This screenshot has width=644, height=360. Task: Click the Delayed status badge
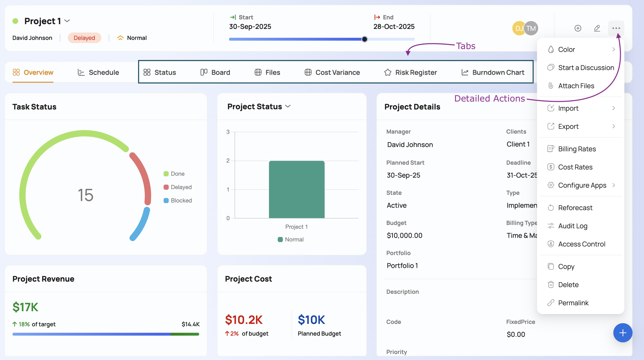(84, 38)
